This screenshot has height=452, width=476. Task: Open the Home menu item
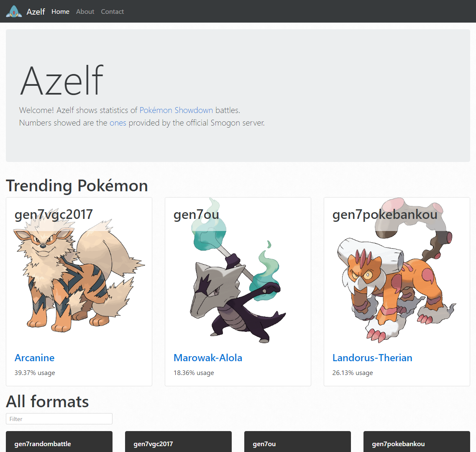click(60, 12)
